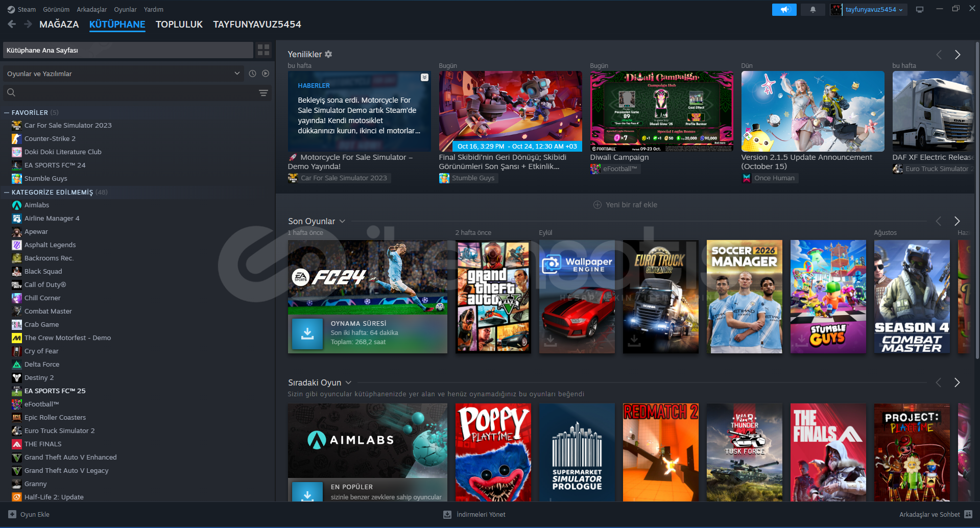Open the friends chat icon

click(968, 514)
